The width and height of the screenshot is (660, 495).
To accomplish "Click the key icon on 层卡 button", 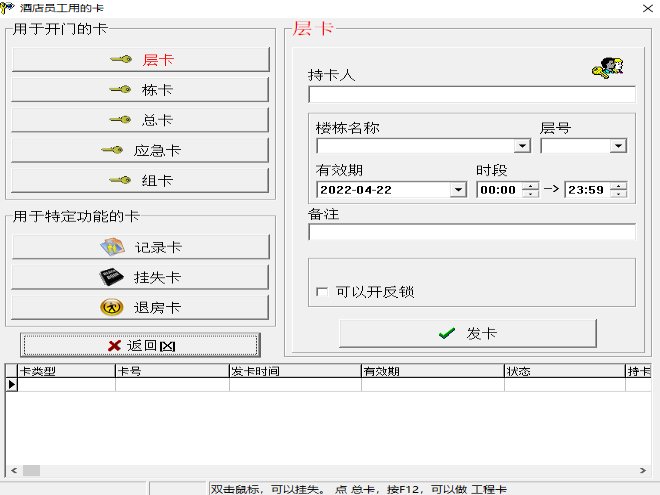I will [x=121, y=60].
